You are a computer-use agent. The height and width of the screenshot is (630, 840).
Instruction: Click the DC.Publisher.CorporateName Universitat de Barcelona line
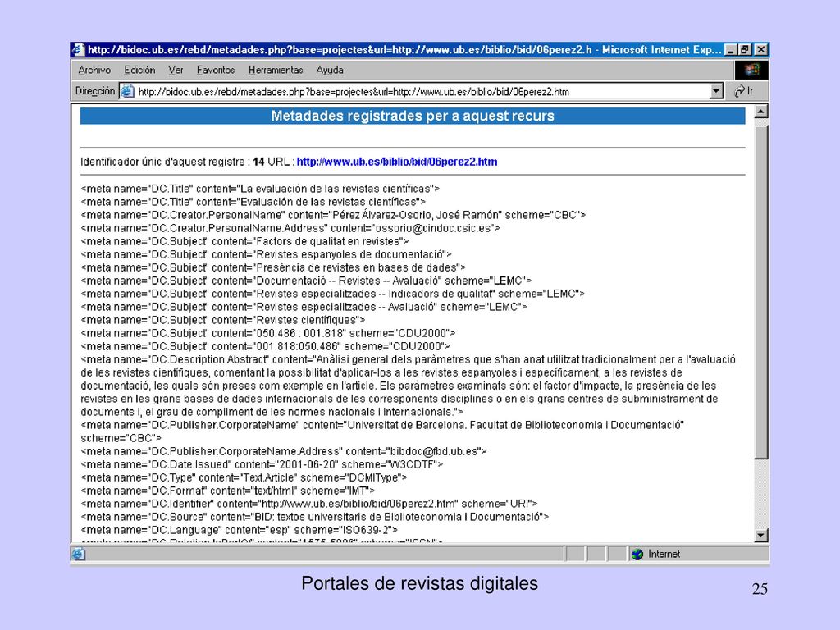[382, 431]
